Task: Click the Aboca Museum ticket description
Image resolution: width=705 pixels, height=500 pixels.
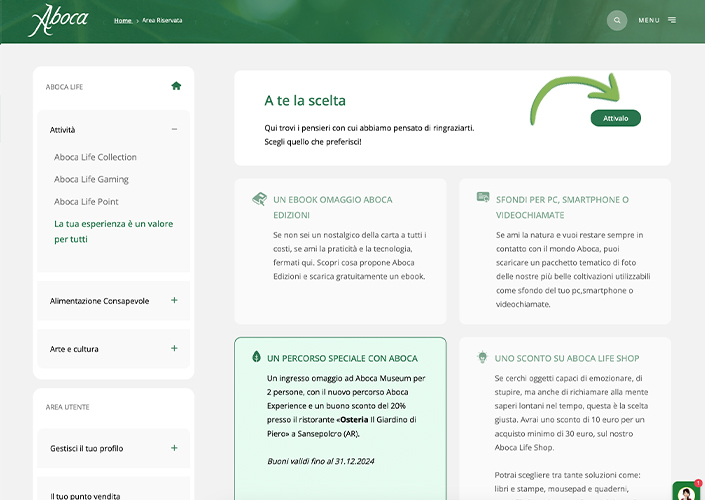Action: 346,406
